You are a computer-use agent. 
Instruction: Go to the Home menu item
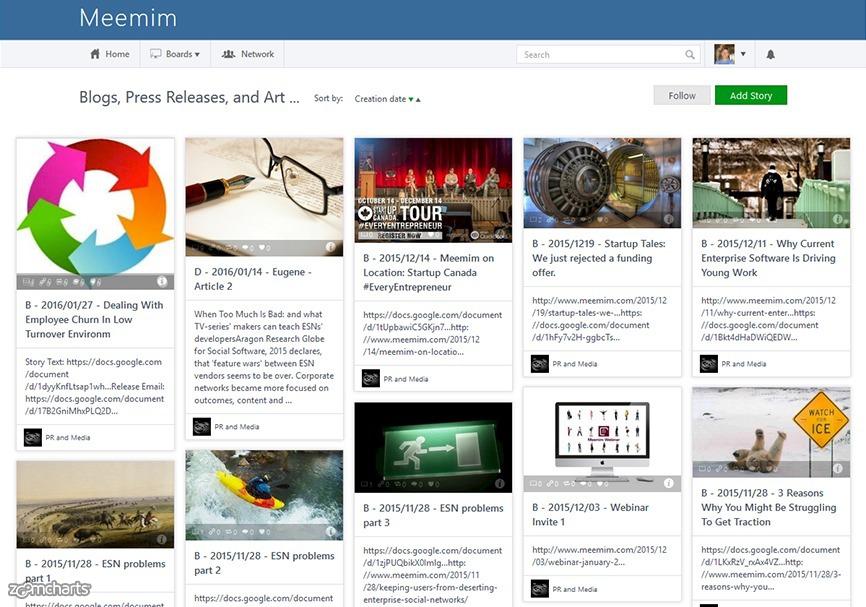tap(109, 54)
